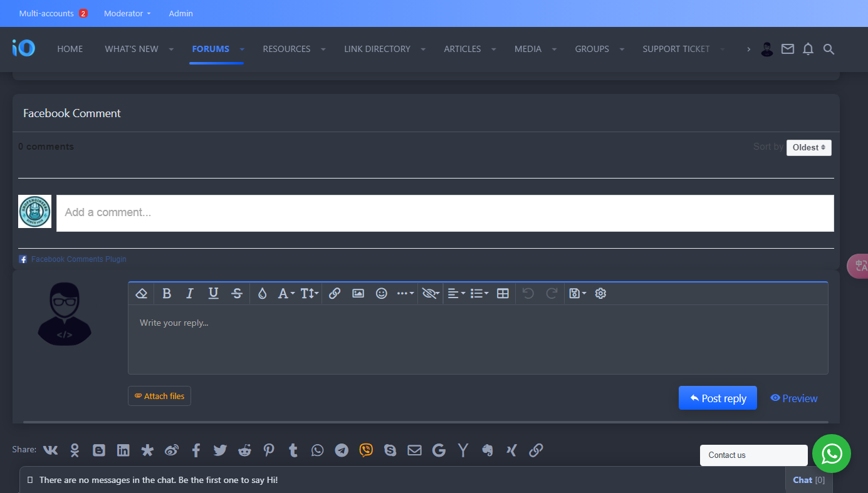The image size is (868, 493).
Task: Click the iO site logo
Action: [x=23, y=48]
